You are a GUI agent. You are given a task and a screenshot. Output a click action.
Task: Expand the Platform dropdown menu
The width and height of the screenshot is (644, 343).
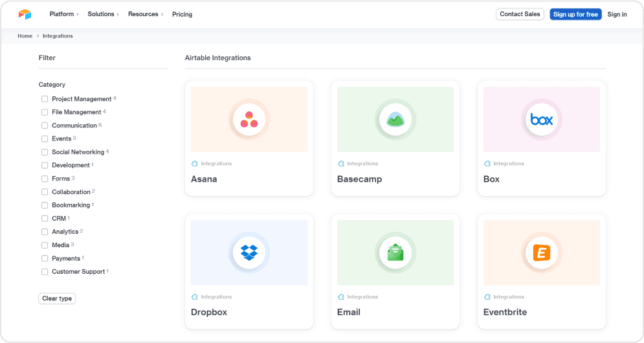click(x=64, y=14)
